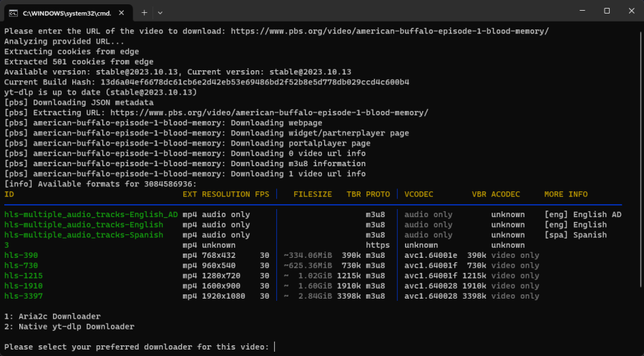Click the "1: Aria2c Downloader" option
Screen dimensions: 644x356
click(52, 316)
